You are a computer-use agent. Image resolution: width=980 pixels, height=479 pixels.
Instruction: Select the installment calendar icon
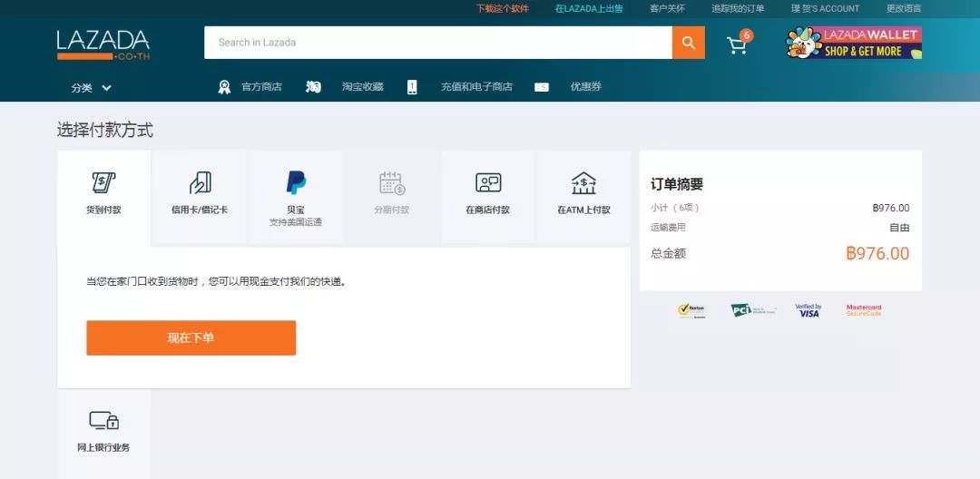pyautogui.click(x=392, y=183)
